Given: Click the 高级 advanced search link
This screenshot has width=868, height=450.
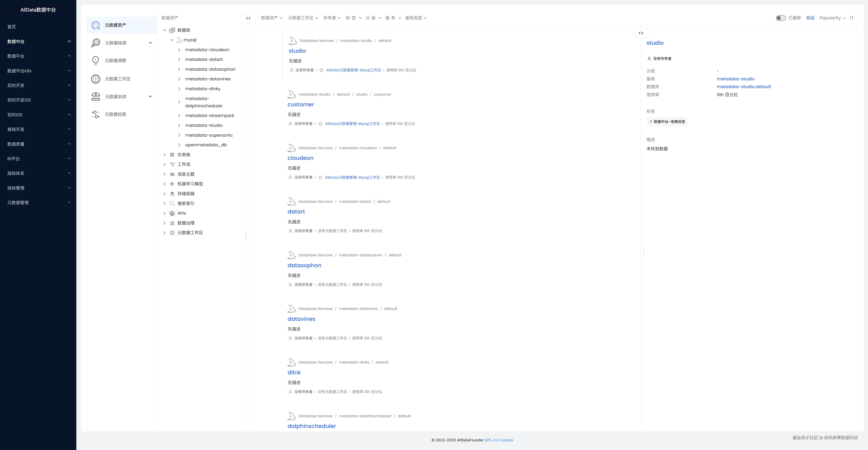Looking at the screenshot, I should coord(810,18).
